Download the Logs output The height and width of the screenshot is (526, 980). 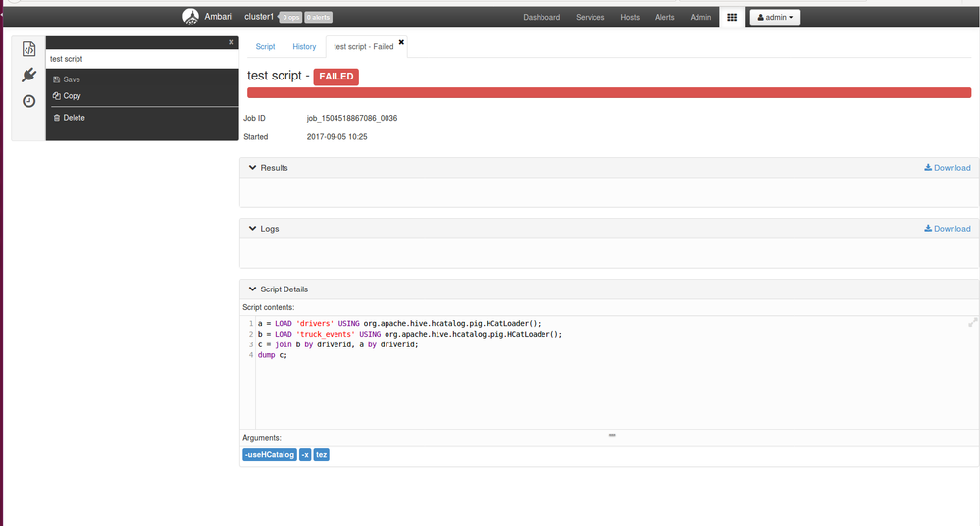(x=947, y=229)
